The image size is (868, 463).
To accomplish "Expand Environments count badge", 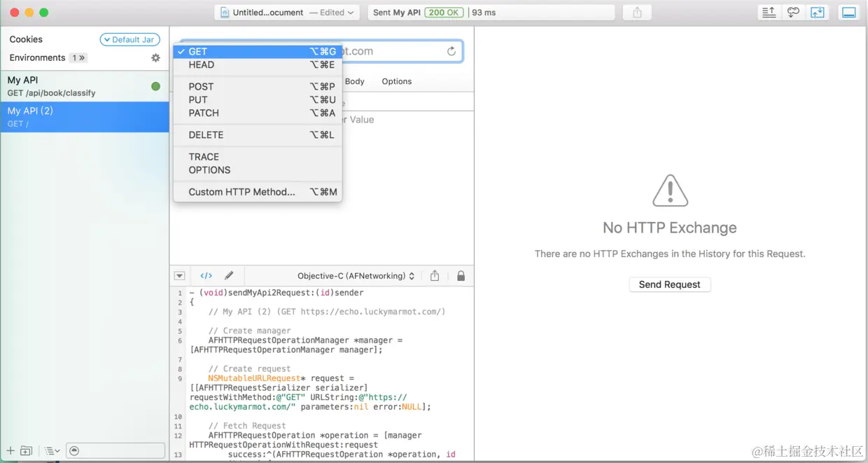I will point(78,58).
